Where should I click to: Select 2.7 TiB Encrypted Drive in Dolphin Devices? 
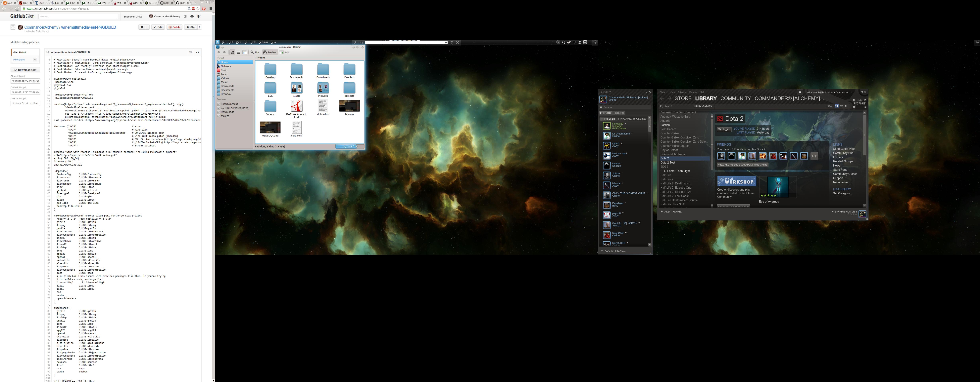click(234, 108)
